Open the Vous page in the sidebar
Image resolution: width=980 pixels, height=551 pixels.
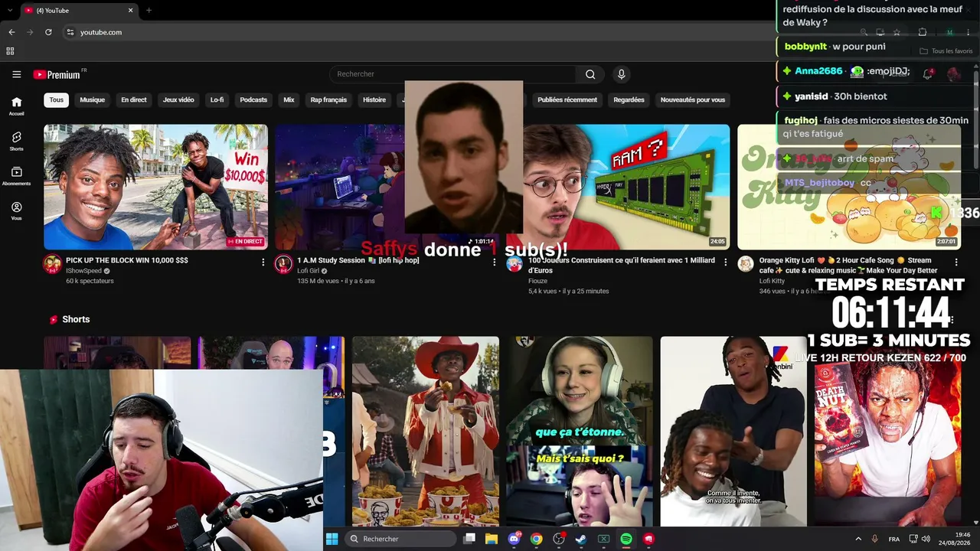point(16,211)
